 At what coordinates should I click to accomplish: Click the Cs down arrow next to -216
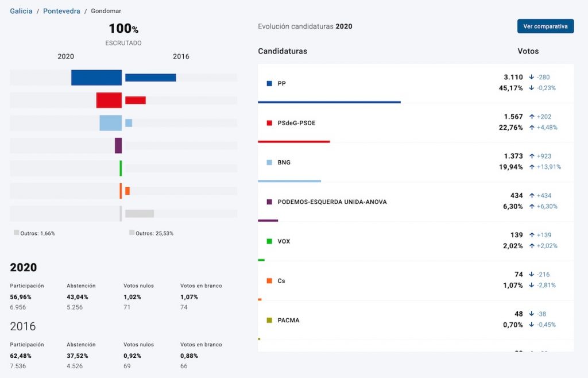pos(532,275)
